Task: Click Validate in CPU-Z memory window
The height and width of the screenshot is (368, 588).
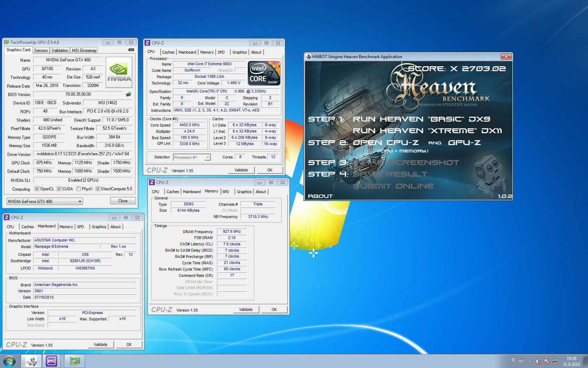Action: point(245,309)
